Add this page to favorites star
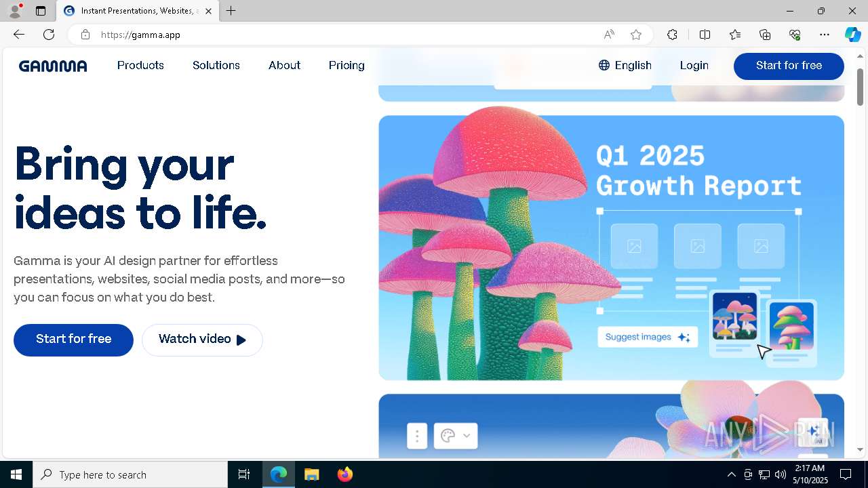Image resolution: width=868 pixels, height=488 pixels. [x=635, y=35]
